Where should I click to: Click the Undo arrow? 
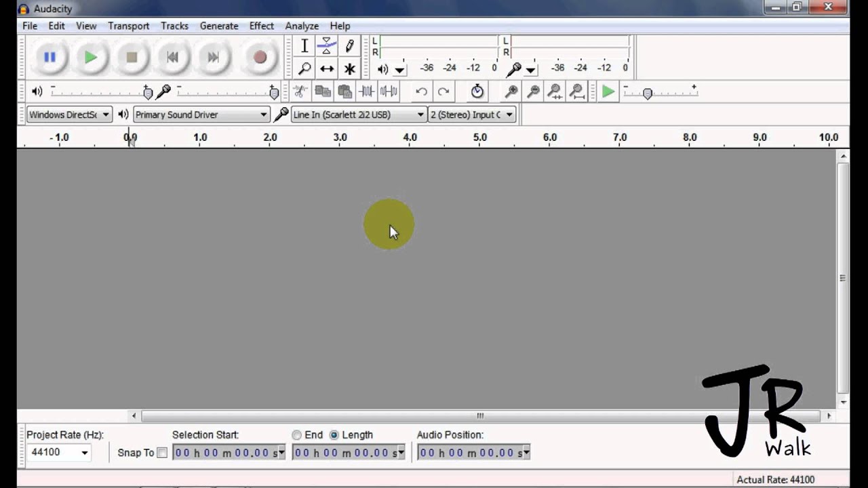coord(421,91)
